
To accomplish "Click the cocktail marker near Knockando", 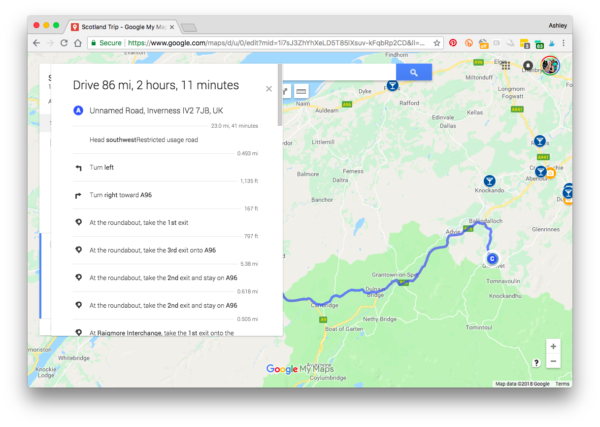I will (x=489, y=181).
